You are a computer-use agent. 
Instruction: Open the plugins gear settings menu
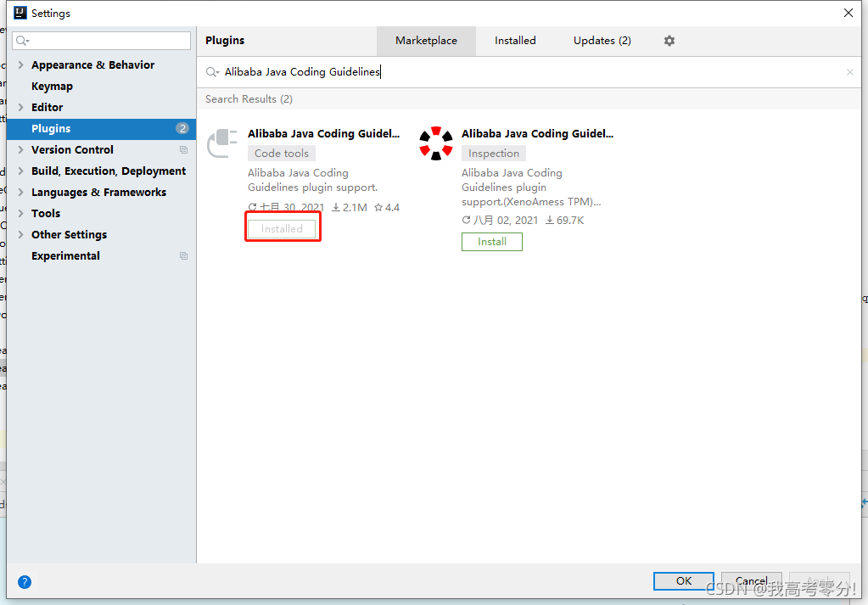[x=669, y=41]
